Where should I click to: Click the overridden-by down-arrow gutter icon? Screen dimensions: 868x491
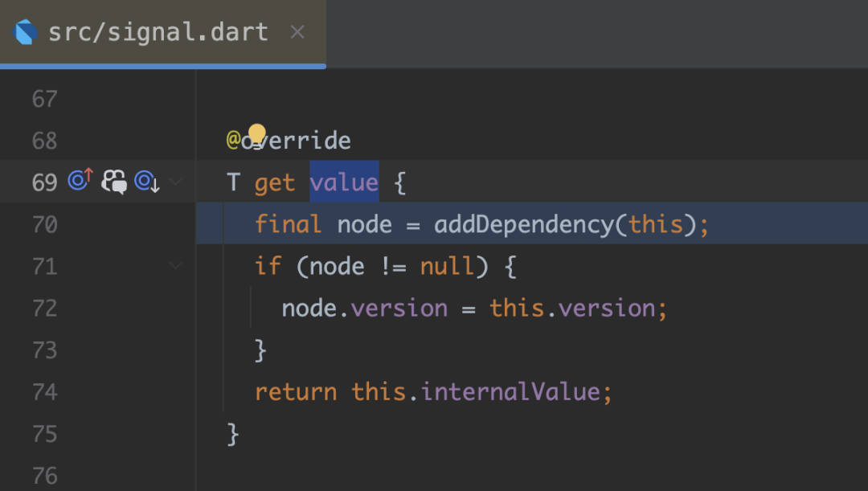click(146, 182)
